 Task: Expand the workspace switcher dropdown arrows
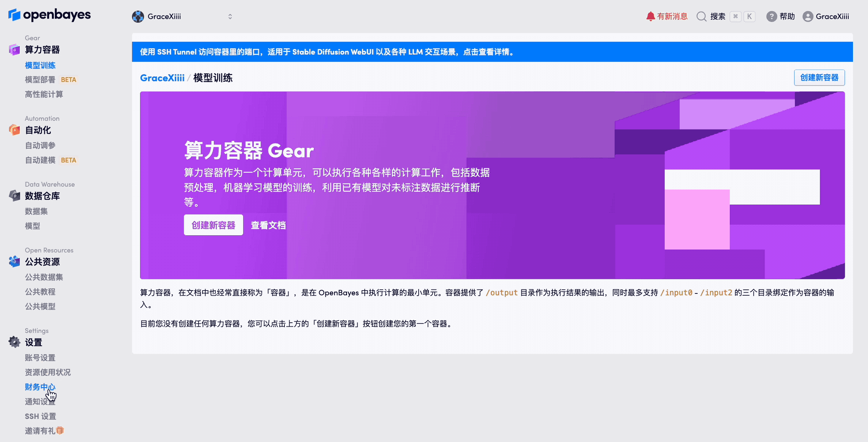(230, 16)
